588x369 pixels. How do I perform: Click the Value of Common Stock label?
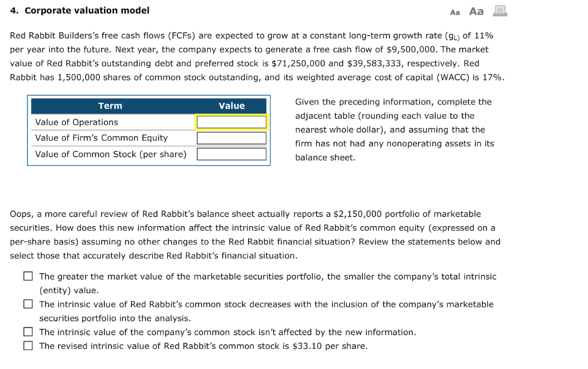[110, 154]
